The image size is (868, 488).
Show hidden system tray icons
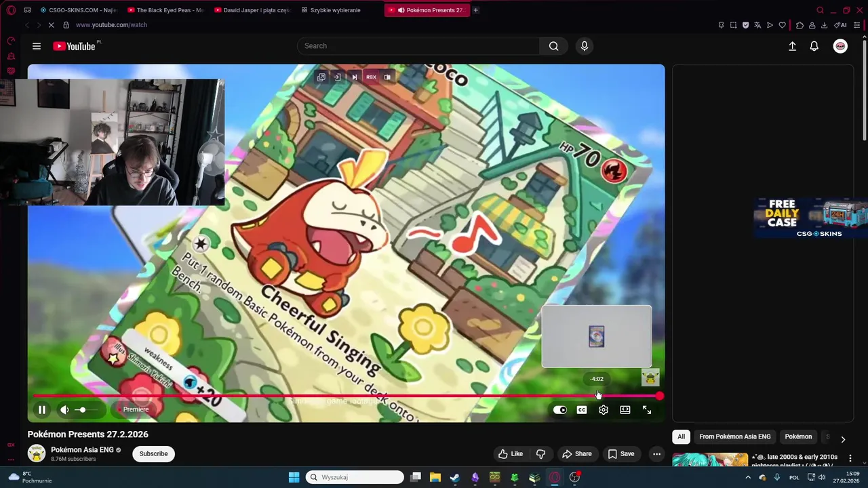tap(748, 477)
